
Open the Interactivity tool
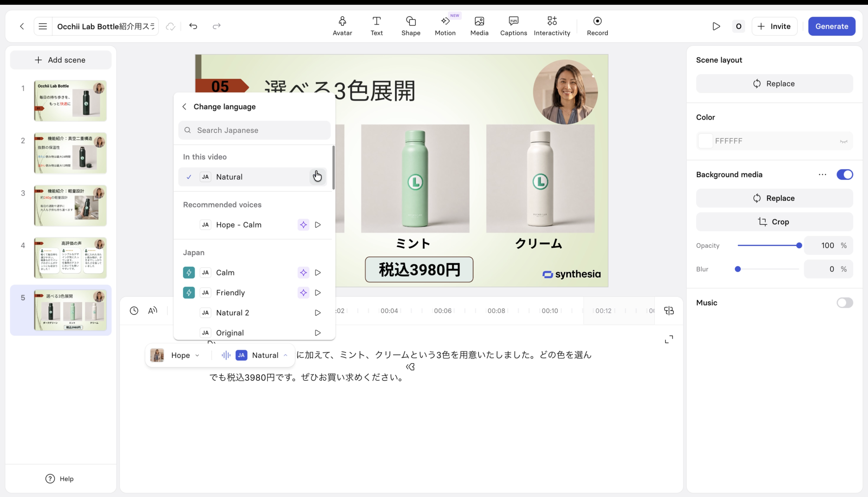[552, 26]
